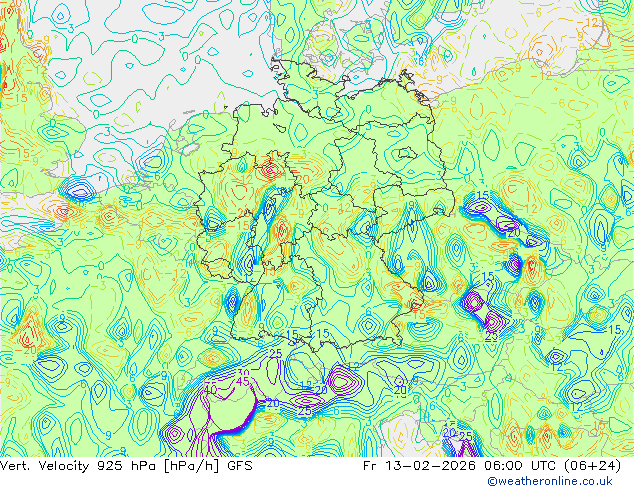This screenshot has height=490, width=634.
Task: Click the weatheronline.co.uk copyright link
Action: 549,481
